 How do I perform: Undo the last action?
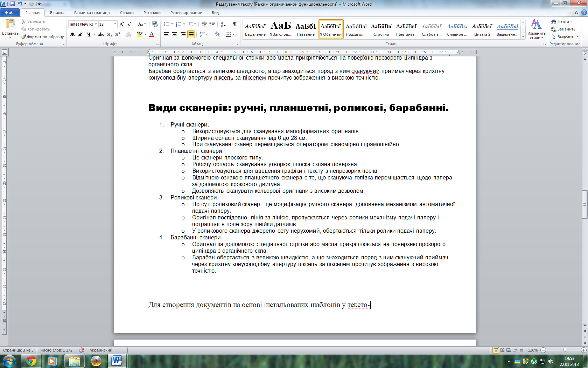[20, 4]
